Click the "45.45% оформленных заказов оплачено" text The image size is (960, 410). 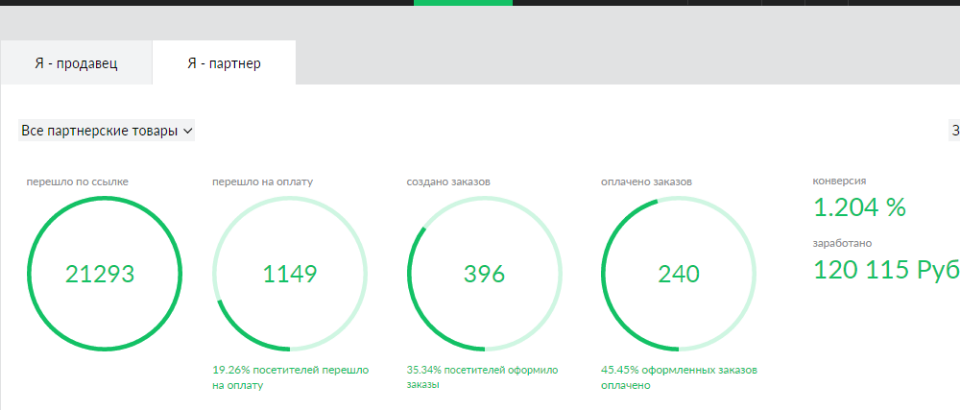pos(679,377)
